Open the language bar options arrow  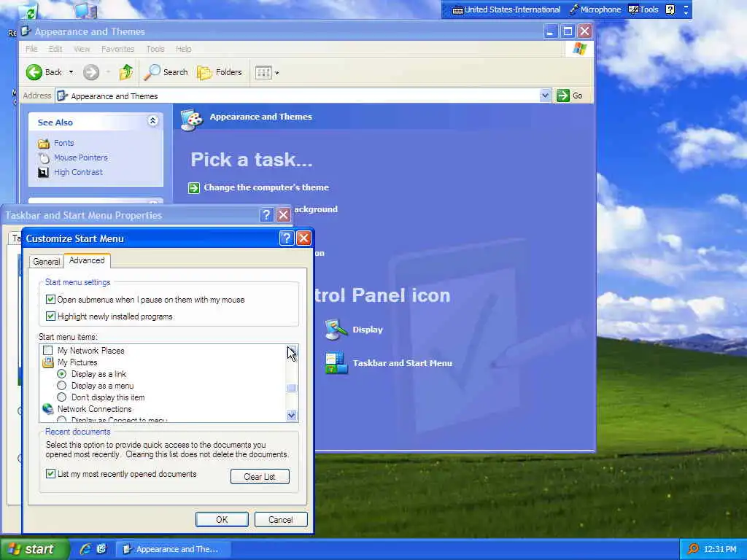[x=686, y=12]
